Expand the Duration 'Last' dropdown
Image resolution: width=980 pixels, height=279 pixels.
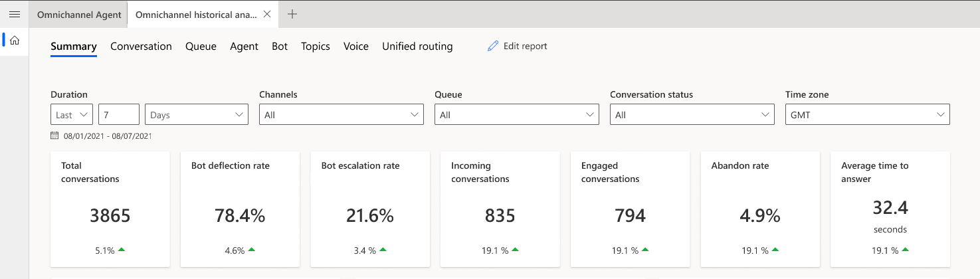click(x=72, y=114)
